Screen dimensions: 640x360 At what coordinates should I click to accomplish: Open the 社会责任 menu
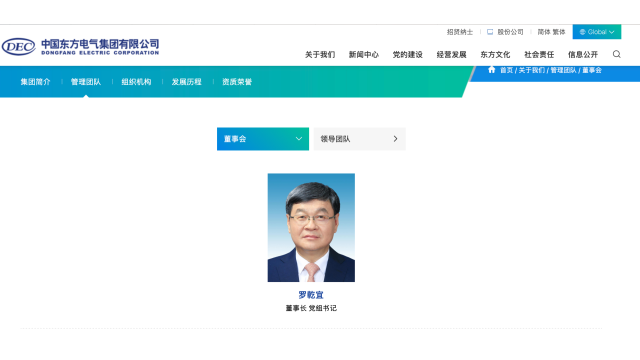(x=539, y=55)
